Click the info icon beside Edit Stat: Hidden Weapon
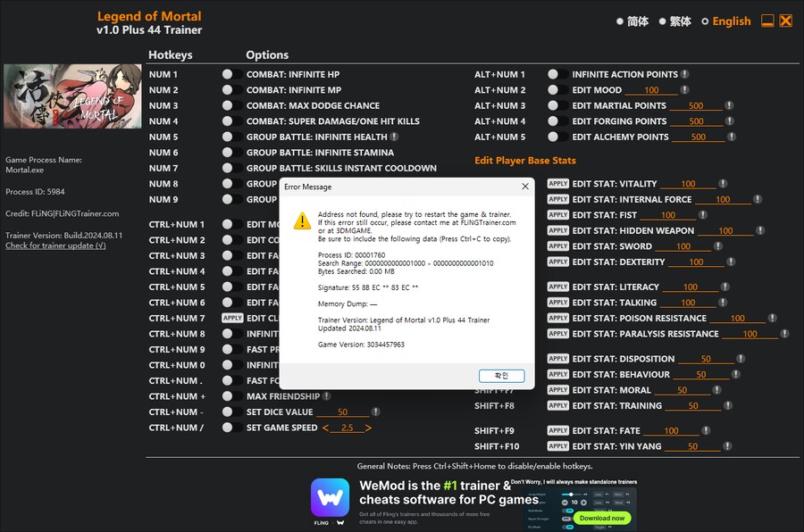The width and height of the screenshot is (804, 532). point(760,230)
